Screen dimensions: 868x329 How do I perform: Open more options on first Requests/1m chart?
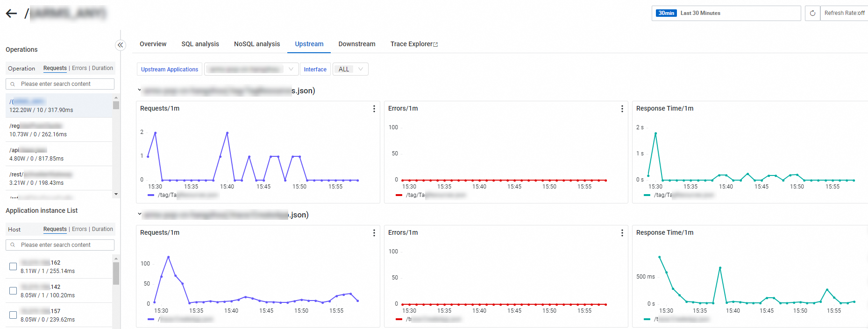coord(374,109)
